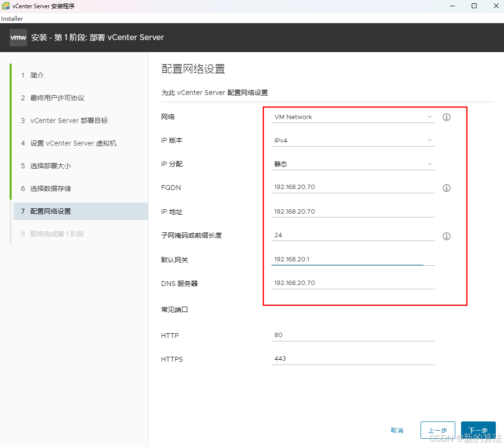Screen dimensions: 504x447
Task: Open the VM Network dropdown
Action: pyautogui.click(x=353, y=117)
